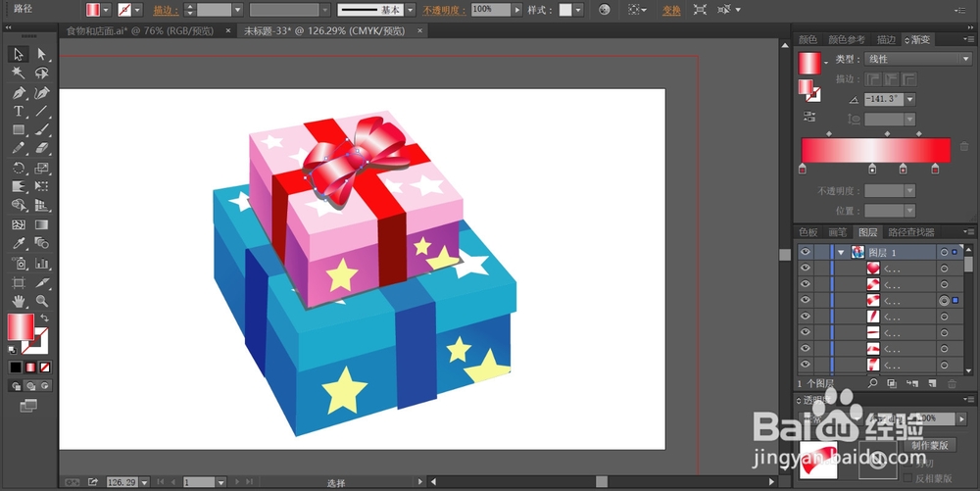
Task: Select the Selection (black arrow) tool
Action: [x=18, y=54]
